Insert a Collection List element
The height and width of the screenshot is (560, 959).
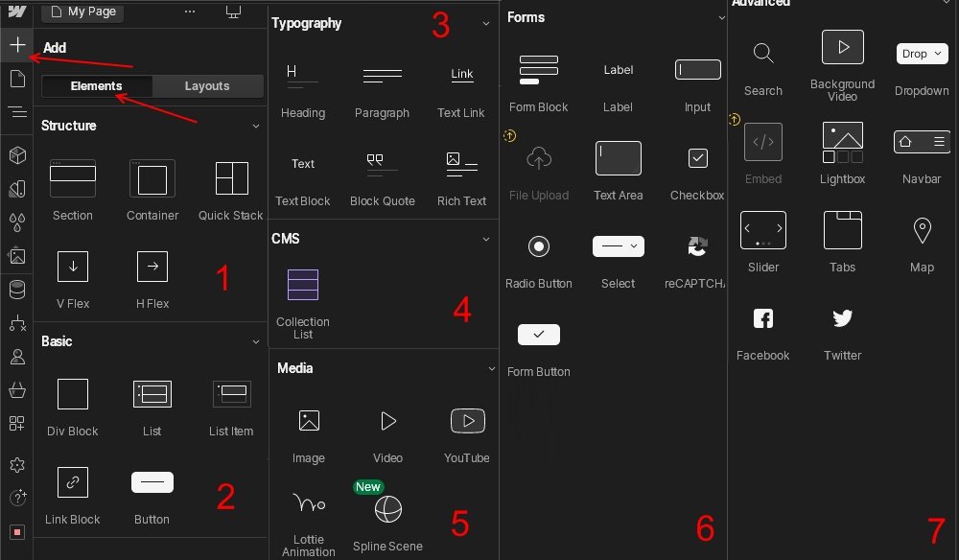(303, 285)
